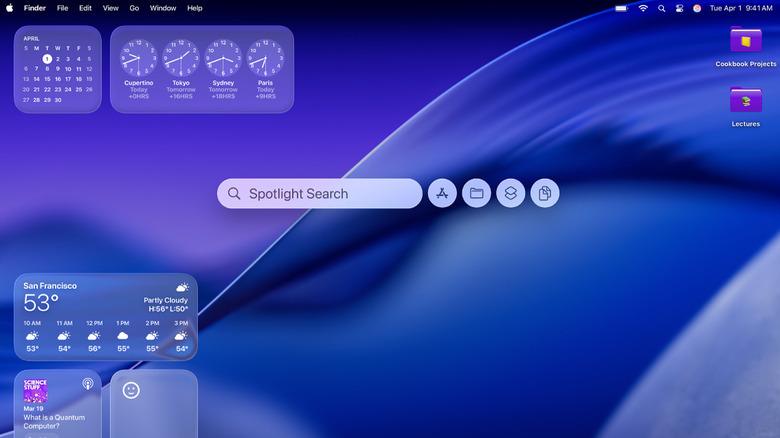Select the Files folder filter in Spotlight
The height and width of the screenshot is (438, 780).
pos(477,193)
